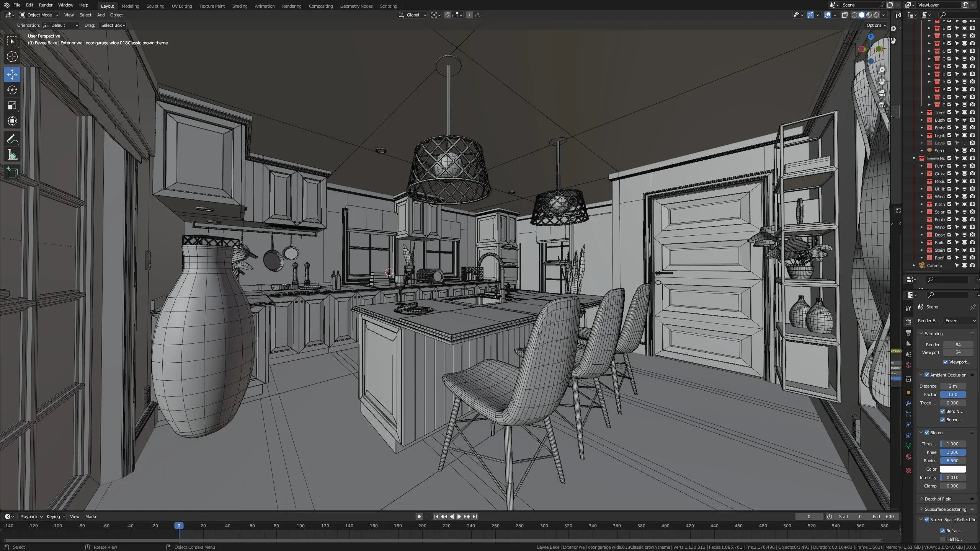Viewport: 980px width, 551px height.
Task: Click the Options button in the viewport header
Action: click(875, 25)
